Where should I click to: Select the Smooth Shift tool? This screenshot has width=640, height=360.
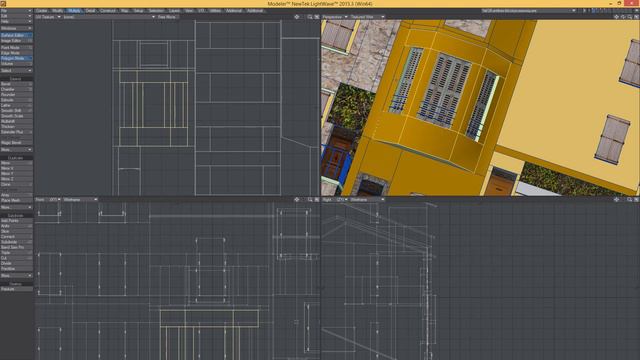[x=16, y=111]
